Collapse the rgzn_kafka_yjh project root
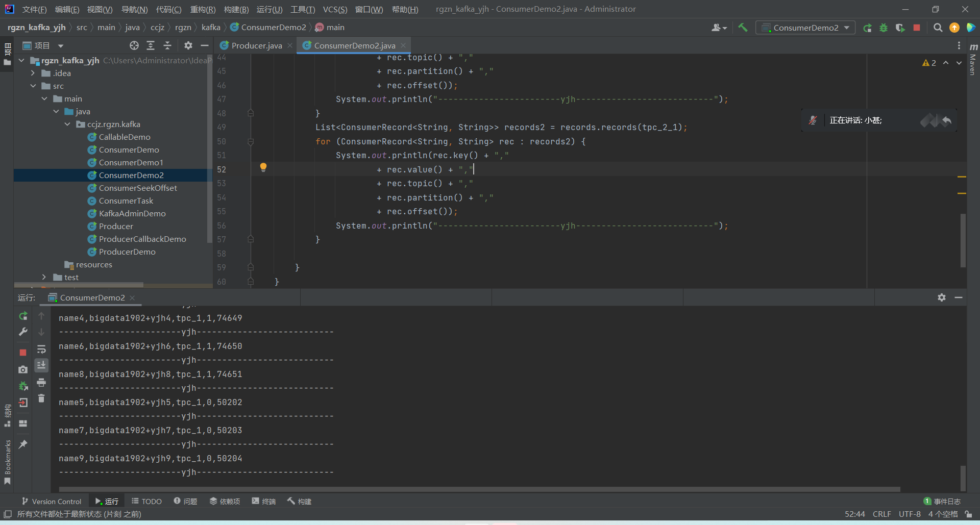Screen dimensions: 980x525 click(21, 60)
